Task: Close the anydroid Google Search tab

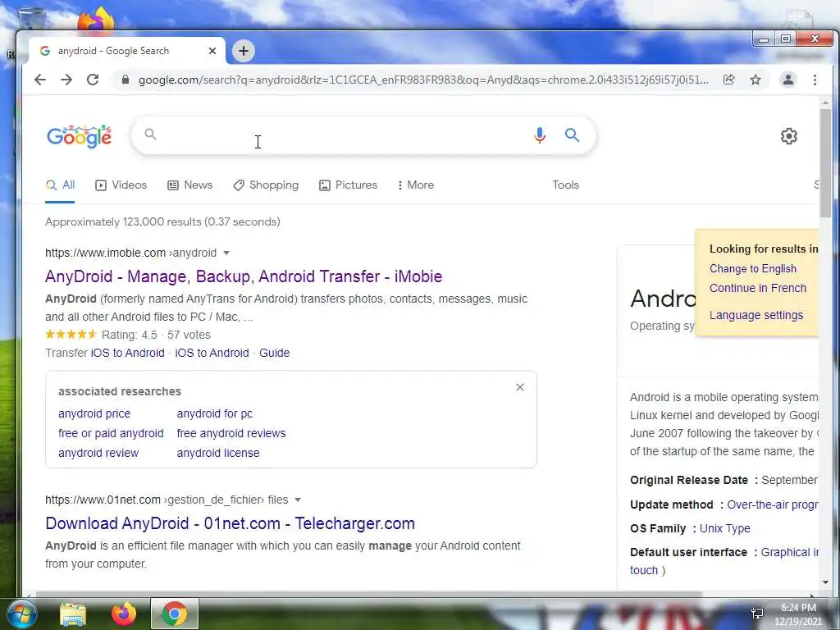Action: pyautogui.click(x=212, y=51)
